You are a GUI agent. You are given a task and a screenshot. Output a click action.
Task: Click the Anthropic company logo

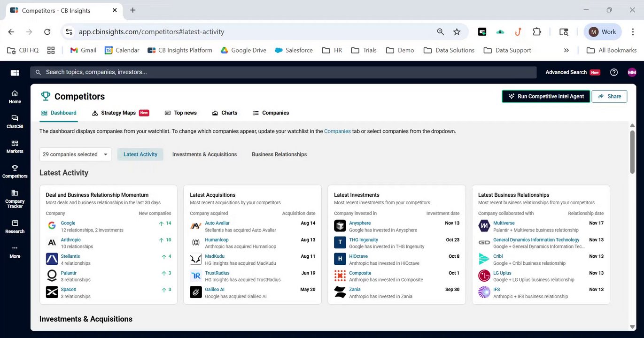pyautogui.click(x=52, y=243)
